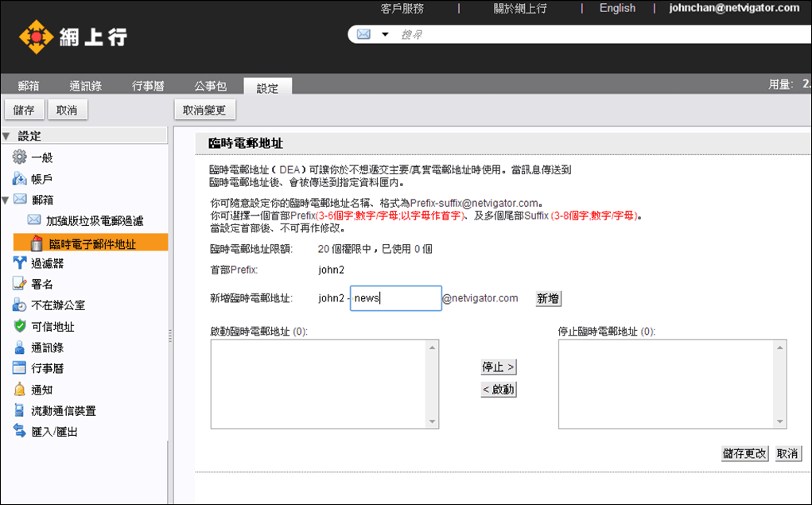Click the 取消變更 button
This screenshot has width=812, height=505.
point(204,110)
